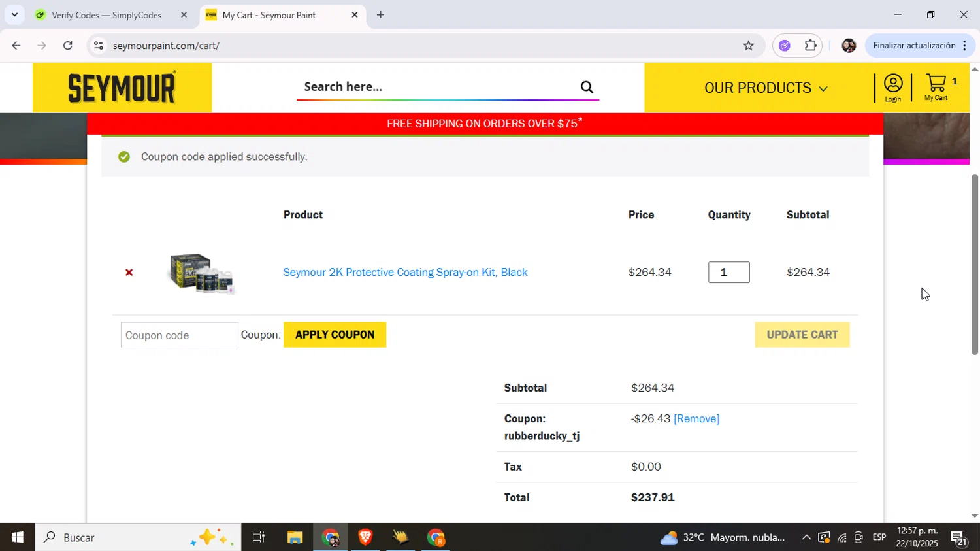The image size is (980, 551).
Task: Click the APPLY COUPON button
Action: 335,335
